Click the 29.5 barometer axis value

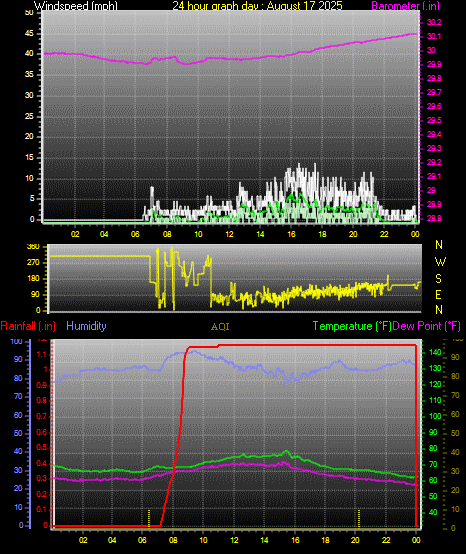434,120
